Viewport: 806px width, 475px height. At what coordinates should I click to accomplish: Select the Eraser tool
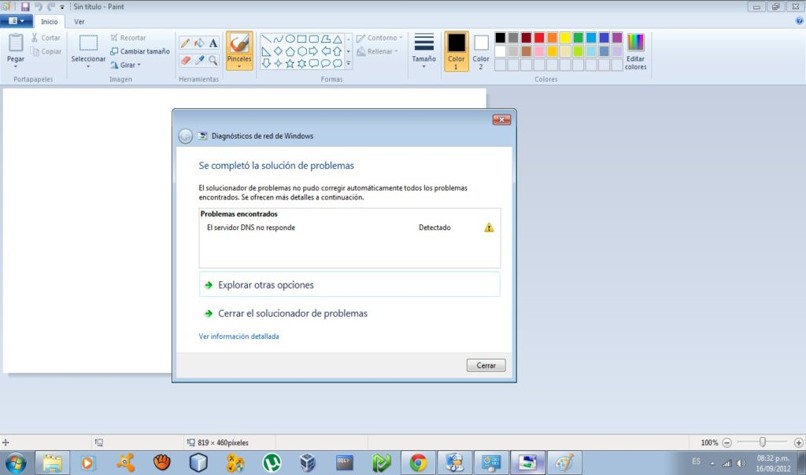185,60
